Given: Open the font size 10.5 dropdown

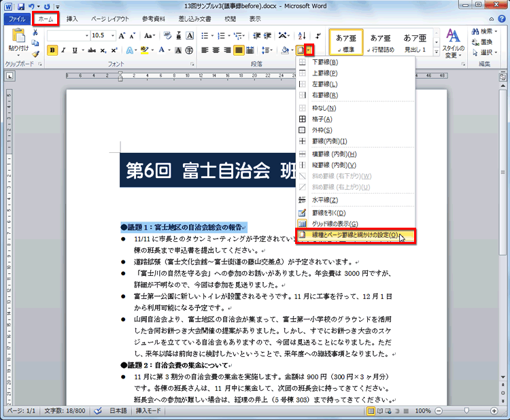Looking at the screenshot, I should point(112,35).
